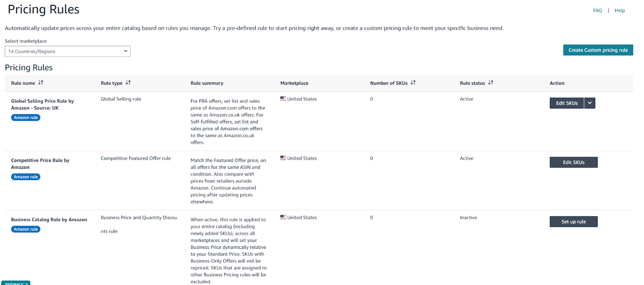Screen dimensions: 644x285
Task: Open the 14 Countries/Regions marketplace dropdown
Action: (67, 51)
